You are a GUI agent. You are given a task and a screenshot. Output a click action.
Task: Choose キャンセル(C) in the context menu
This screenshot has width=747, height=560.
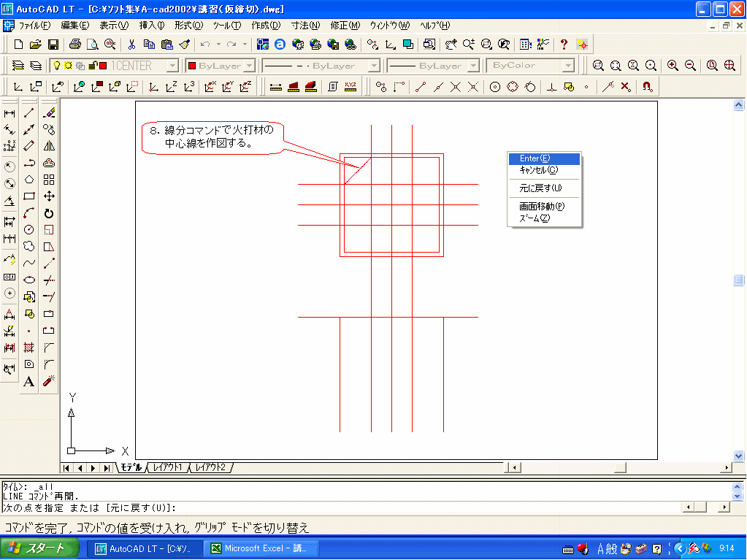[544, 170]
